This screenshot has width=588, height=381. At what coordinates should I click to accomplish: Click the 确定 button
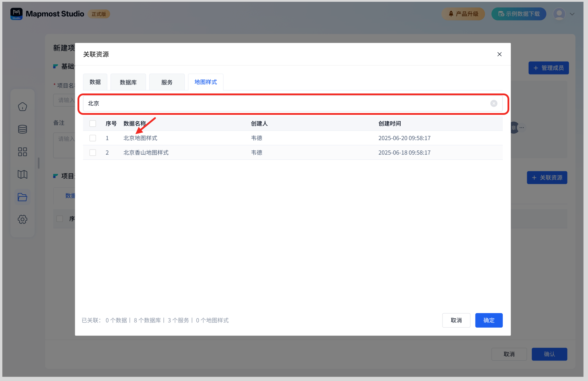(x=489, y=320)
